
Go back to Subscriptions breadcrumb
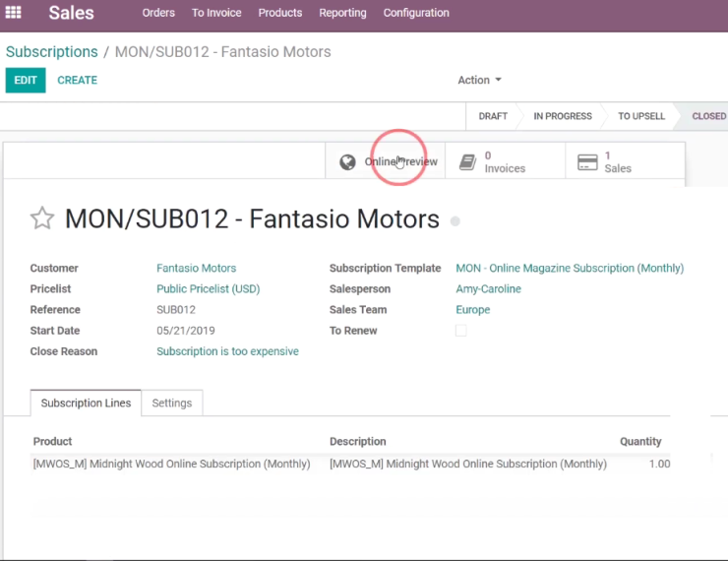pos(52,51)
